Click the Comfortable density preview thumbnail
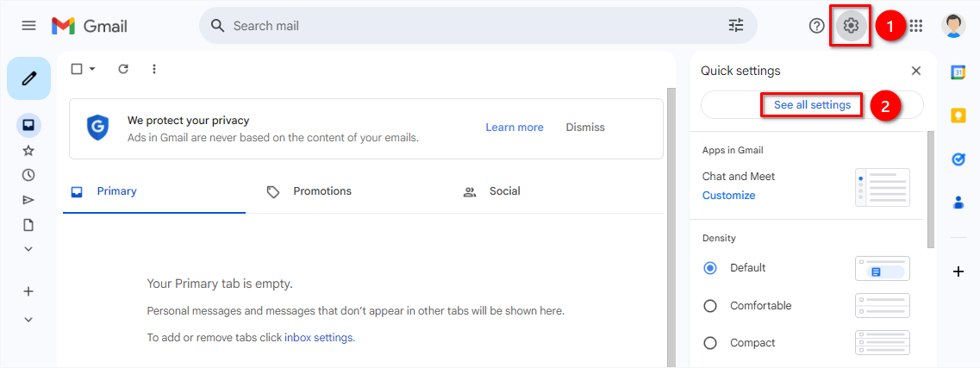This screenshot has height=368, width=980. [883, 306]
